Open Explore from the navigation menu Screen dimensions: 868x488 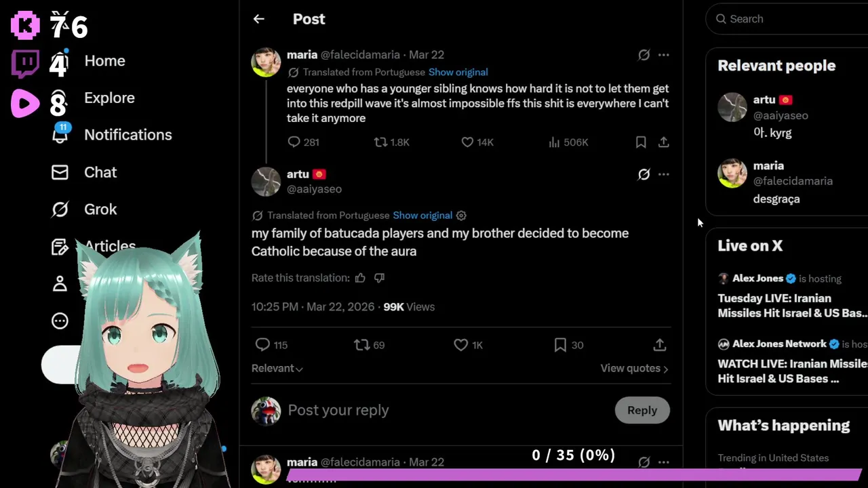[x=109, y=98]
